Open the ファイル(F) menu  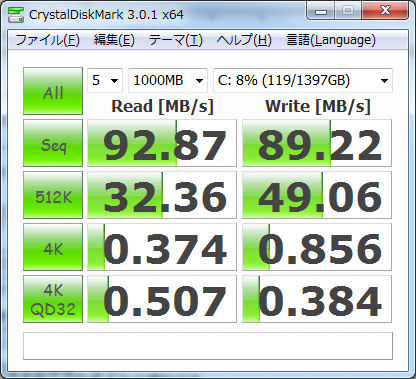point(47,40)
